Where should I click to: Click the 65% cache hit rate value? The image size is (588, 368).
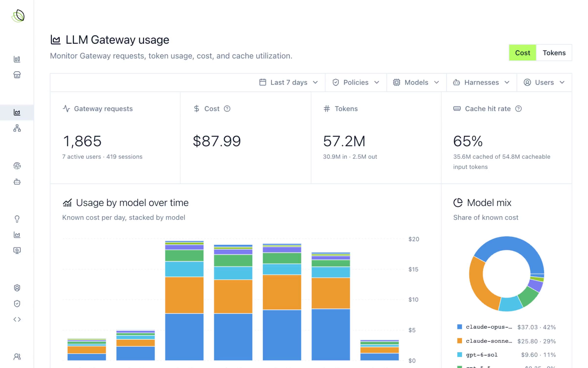click(468, 141)
